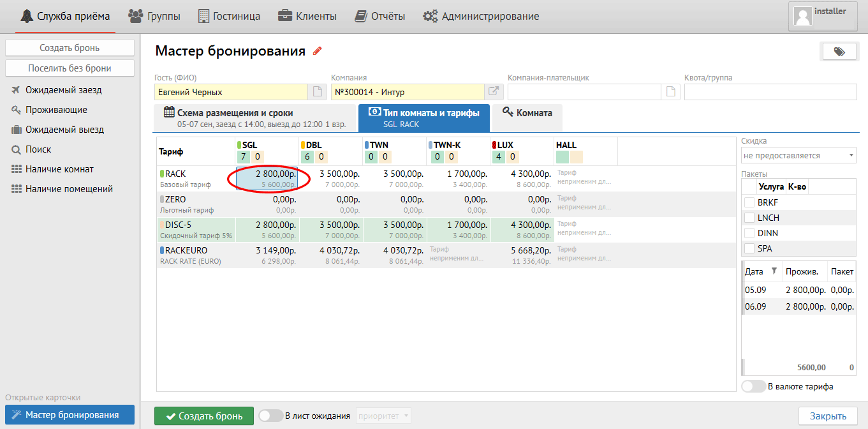Click document icon in Компания-плательщик field
Screen dimensions: 868x429
click(670, 92)
